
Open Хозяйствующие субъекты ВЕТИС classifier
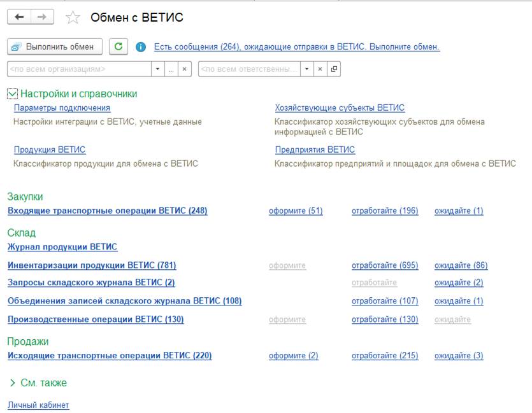(340, 108)
